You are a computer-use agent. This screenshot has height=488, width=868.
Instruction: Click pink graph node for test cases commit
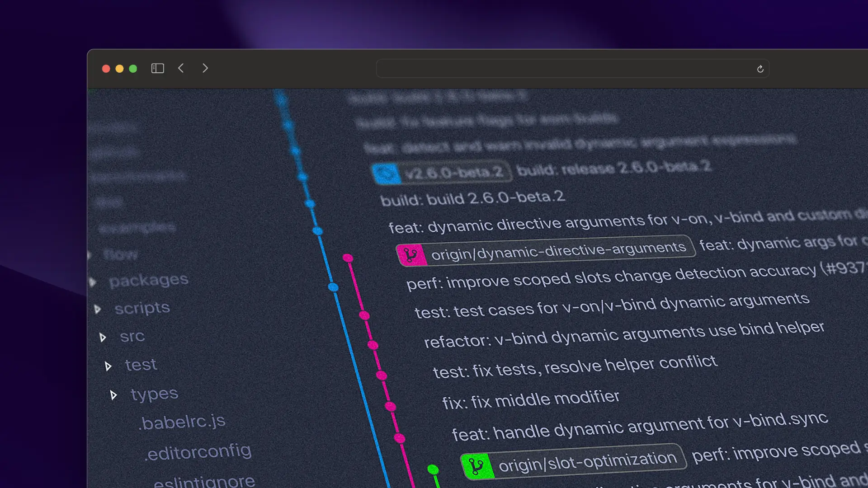364,315
